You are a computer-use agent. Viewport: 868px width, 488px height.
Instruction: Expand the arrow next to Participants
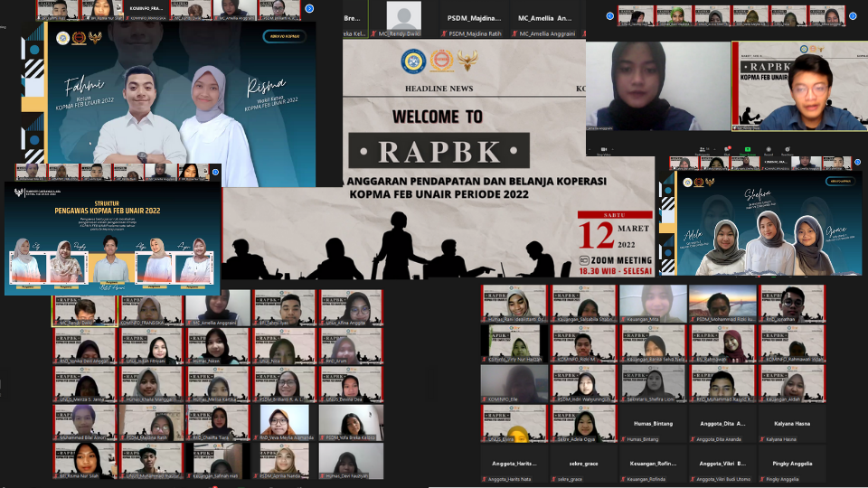point(714,149)
